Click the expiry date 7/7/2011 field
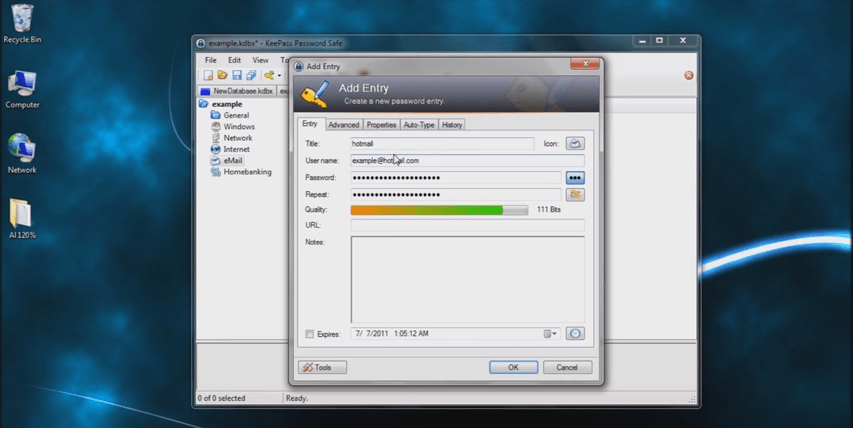853x428 pixels. tap(455, 334)
